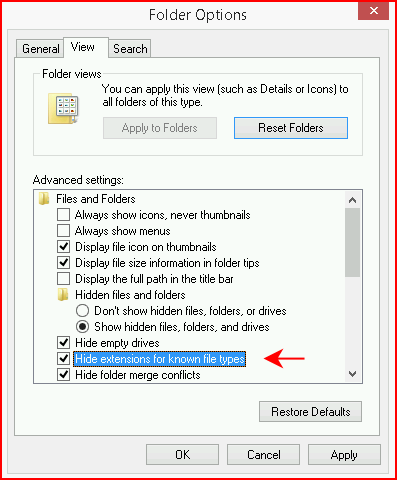Open the Search tab
Viewport: 397px width, 480px height.
point(130,49)
